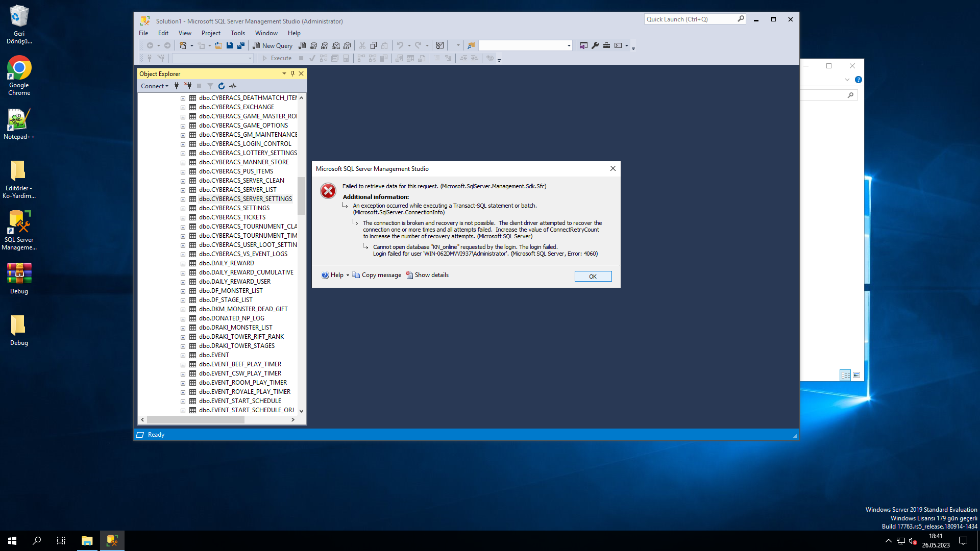Open File Explorer from the taskbar
Screen dimensions: 980x551
pos(87,541)
